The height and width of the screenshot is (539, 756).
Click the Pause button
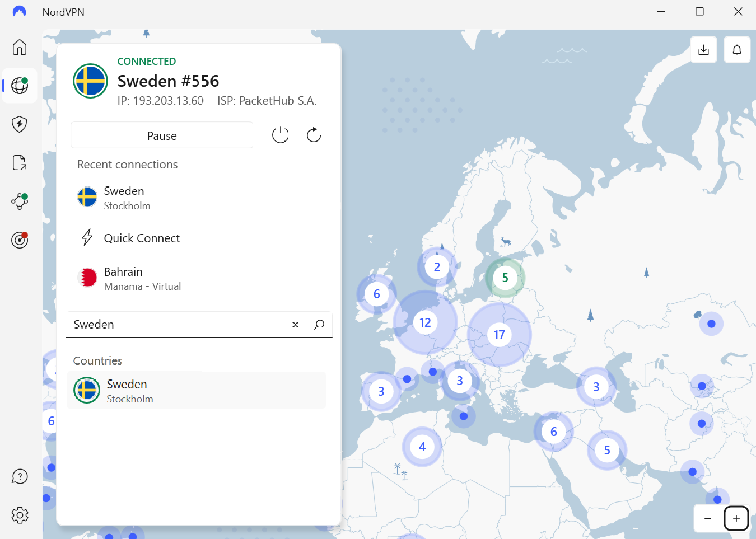click(162, 135)
